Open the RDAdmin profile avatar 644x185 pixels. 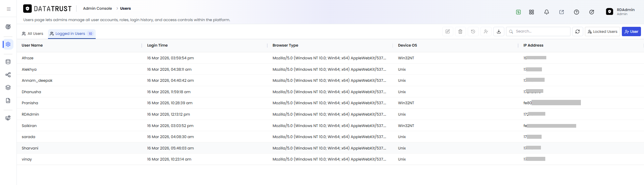(609, 12)
